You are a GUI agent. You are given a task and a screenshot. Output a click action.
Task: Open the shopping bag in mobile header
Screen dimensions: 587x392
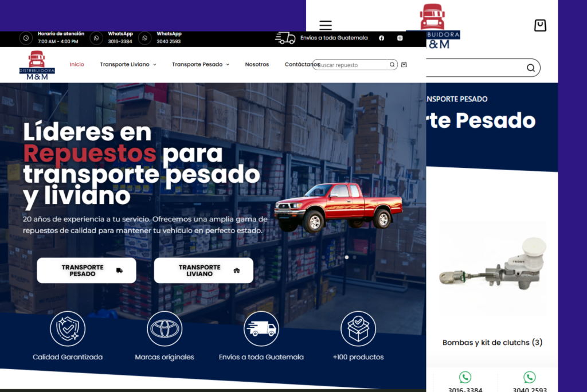pyautogui.click(x=540, y=25)
